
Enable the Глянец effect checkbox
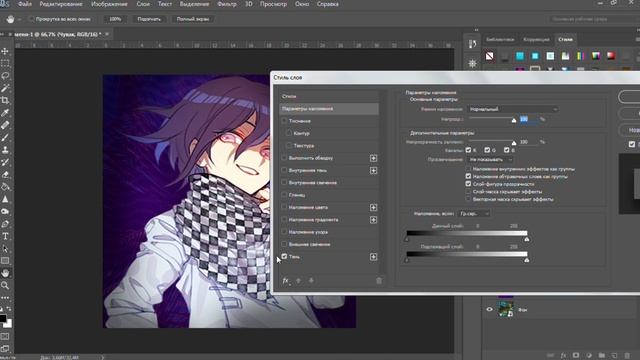click(x=284, y=195)
